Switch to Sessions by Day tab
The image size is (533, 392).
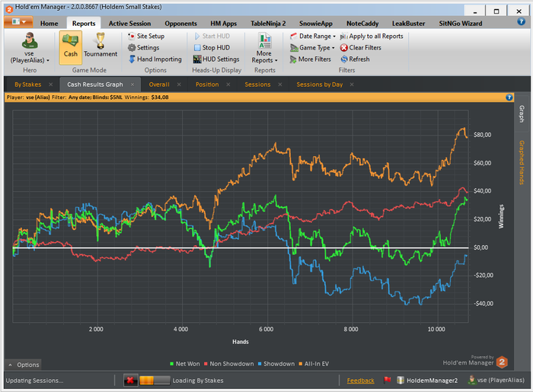pos(320,84)
